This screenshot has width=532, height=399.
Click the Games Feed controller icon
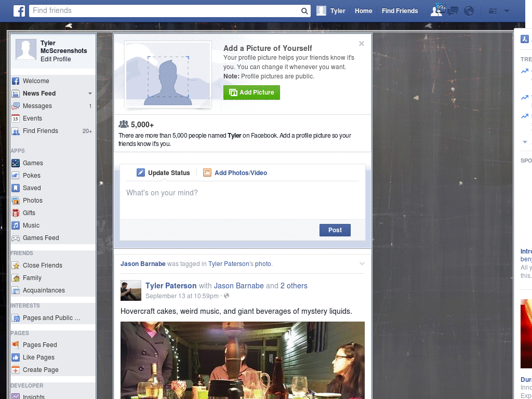pyautogui.click(x=15, y=238)
